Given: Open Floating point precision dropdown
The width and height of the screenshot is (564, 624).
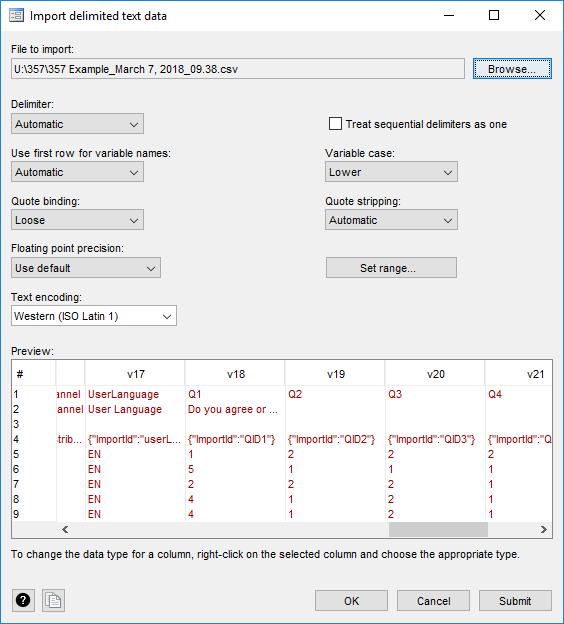Looking at the screenshot, I should pyautogui.click(x=86, y=268).
